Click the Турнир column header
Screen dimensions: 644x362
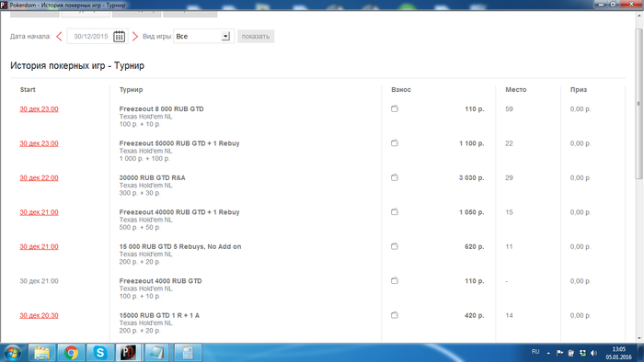pyautogui.click(x=131, y=89)
